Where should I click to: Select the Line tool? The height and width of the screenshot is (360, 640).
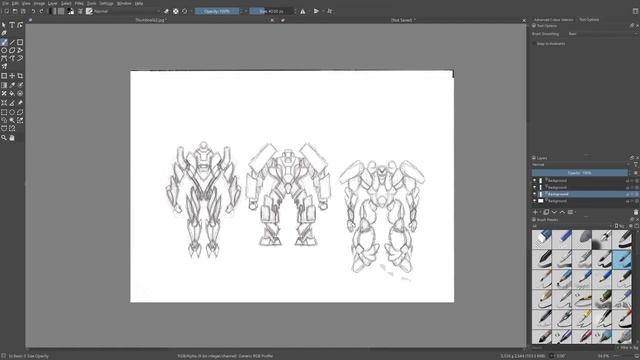12,42
